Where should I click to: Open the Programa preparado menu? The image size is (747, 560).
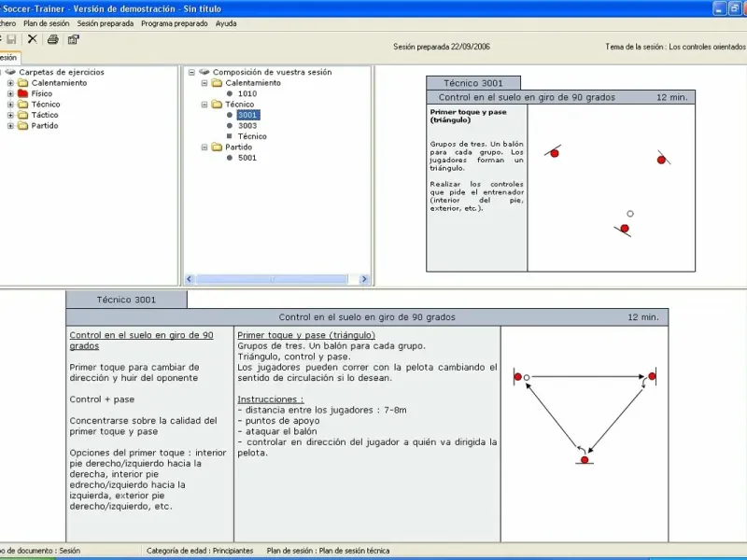[175, 23]
